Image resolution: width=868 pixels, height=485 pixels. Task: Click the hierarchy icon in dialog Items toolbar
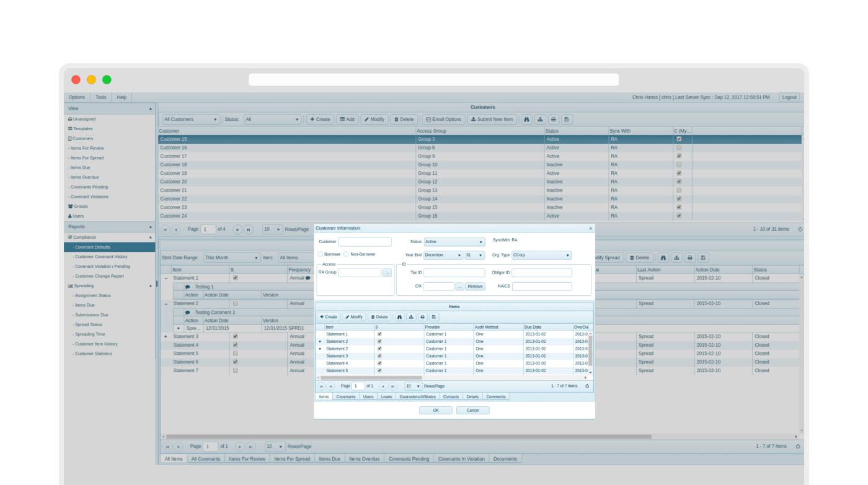(411, 317)
